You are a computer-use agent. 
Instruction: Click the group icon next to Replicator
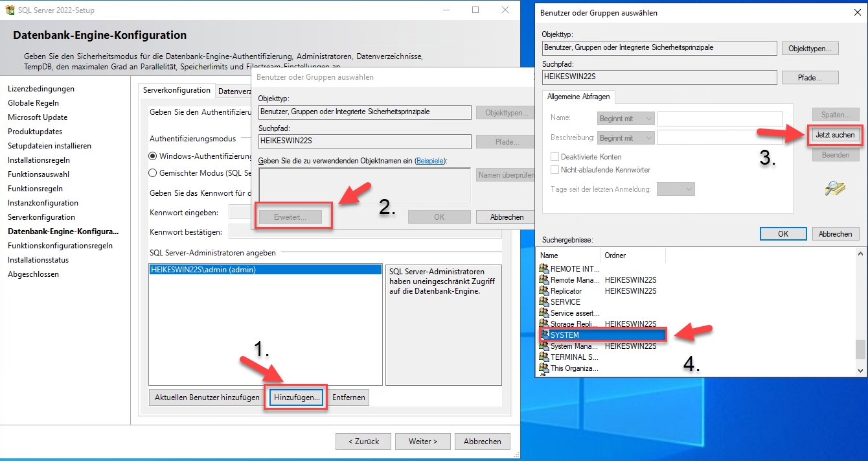point(544,291)
